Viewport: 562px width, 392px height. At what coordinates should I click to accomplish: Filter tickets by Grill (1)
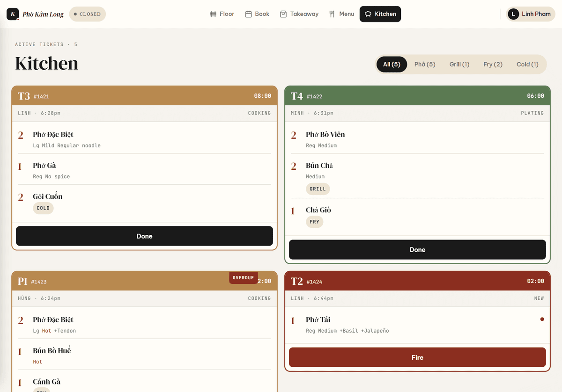(x=459, y=65)
